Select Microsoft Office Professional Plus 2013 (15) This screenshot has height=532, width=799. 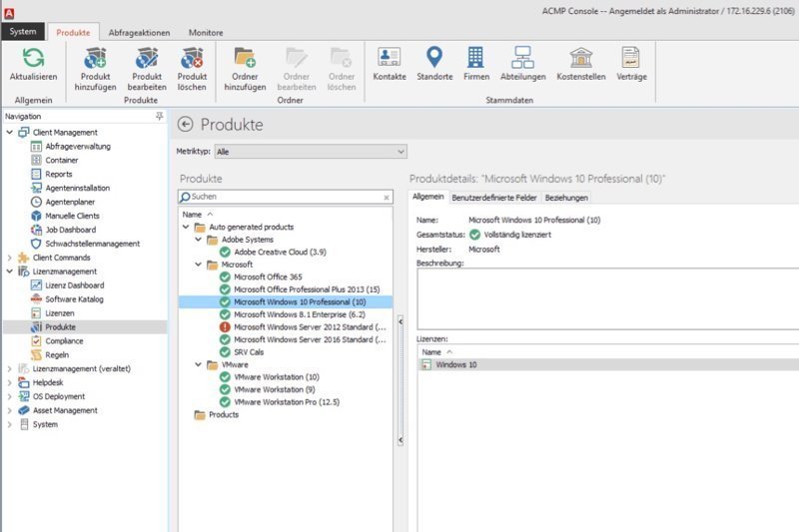[307, 289]
